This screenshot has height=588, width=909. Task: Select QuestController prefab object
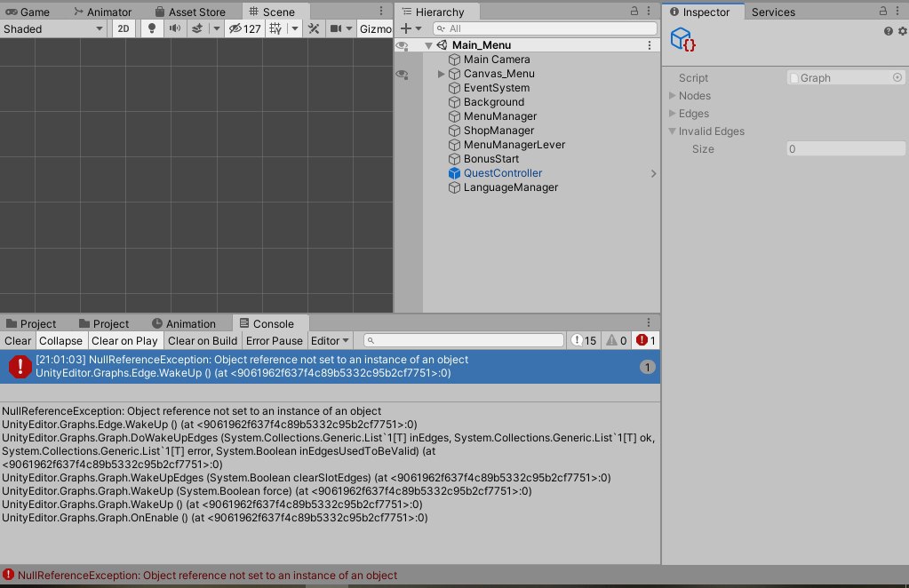click(x=503, y=172)
